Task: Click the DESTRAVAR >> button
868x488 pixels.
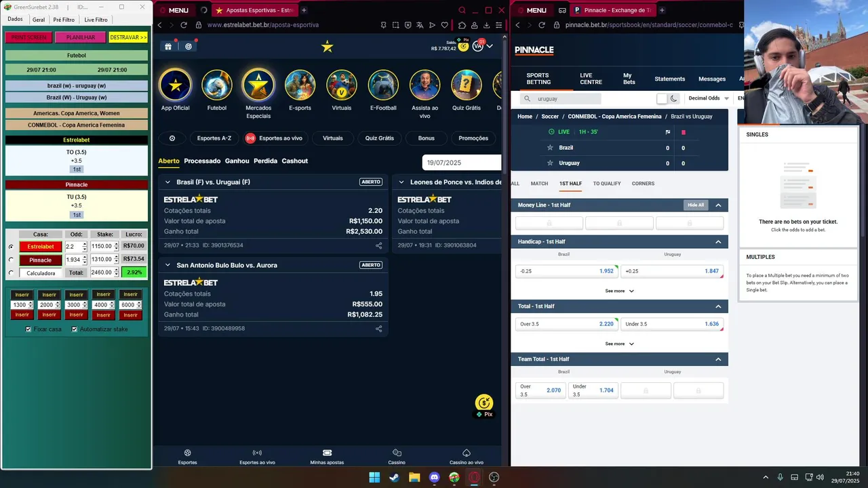Action: click(x=128, y=37)
